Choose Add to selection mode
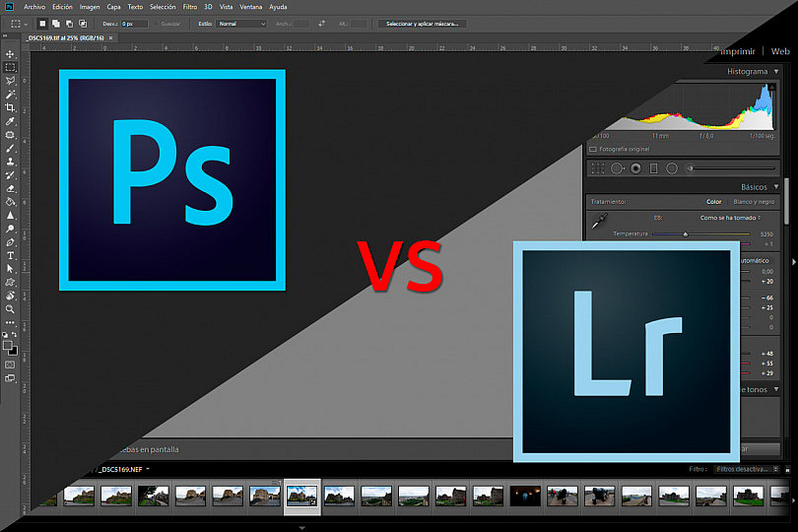This screenshot has width=798, height=532. (56, 24)
